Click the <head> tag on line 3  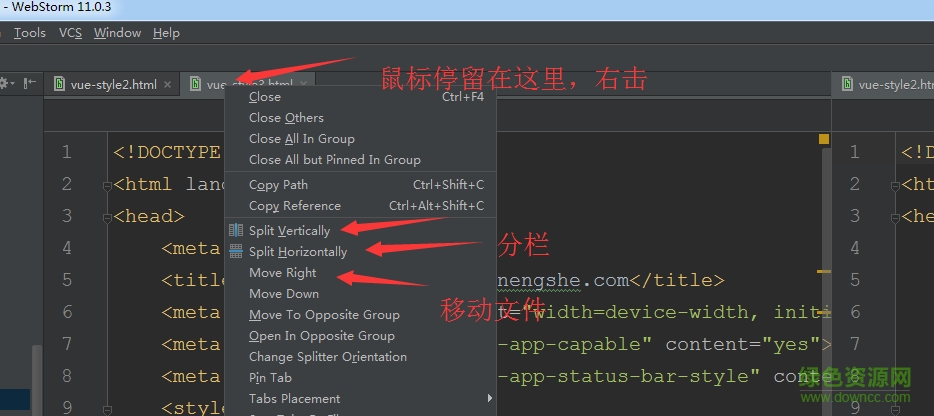149,216
